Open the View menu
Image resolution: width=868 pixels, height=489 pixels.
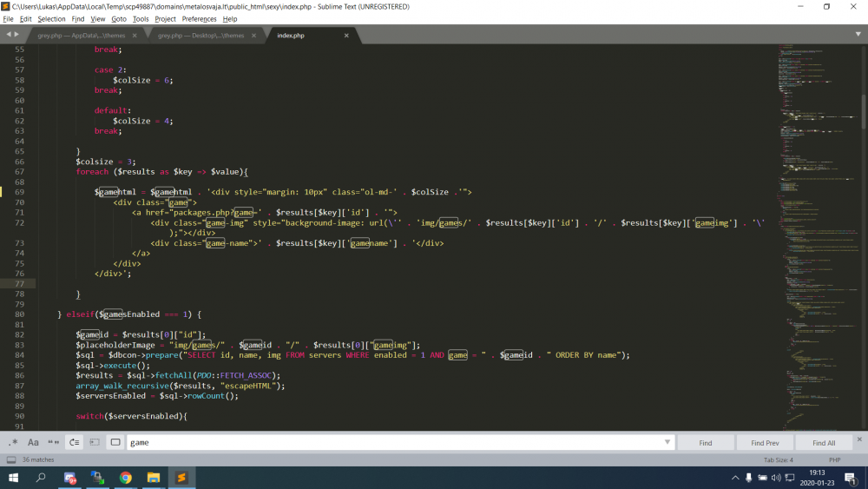pos(98,19)
